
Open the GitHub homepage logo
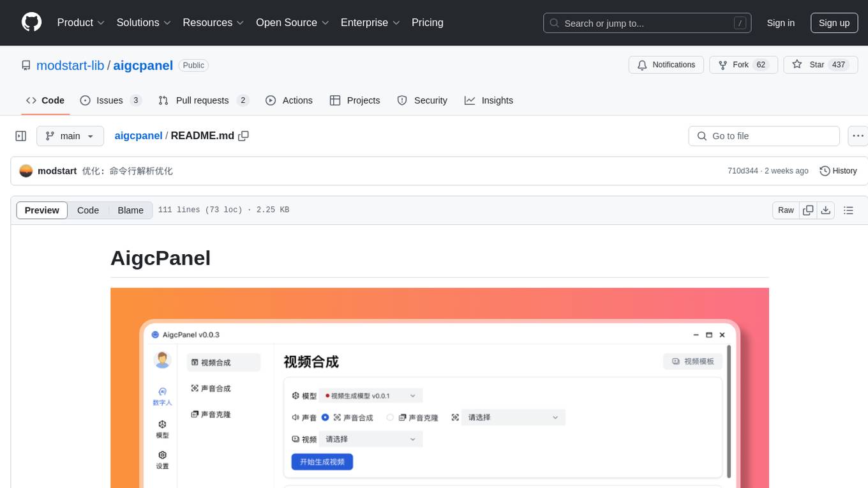coord(31,22)
